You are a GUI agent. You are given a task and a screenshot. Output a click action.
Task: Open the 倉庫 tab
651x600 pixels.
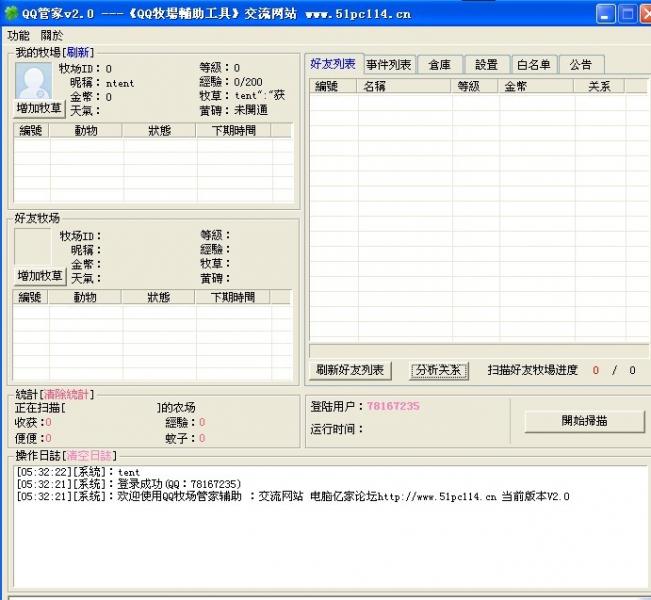pos(440,65)
